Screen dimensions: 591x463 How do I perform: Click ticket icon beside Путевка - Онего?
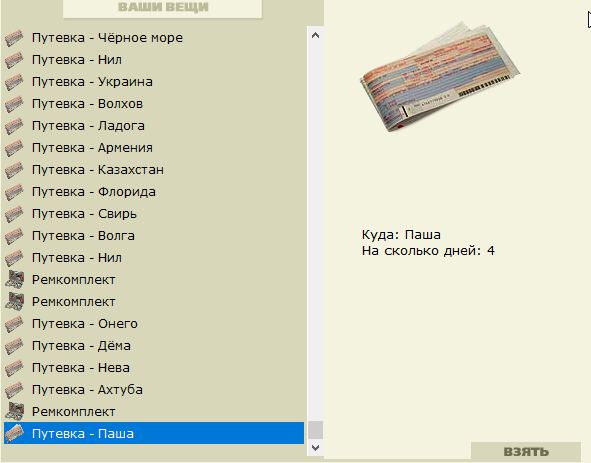[x=14, y=324]
